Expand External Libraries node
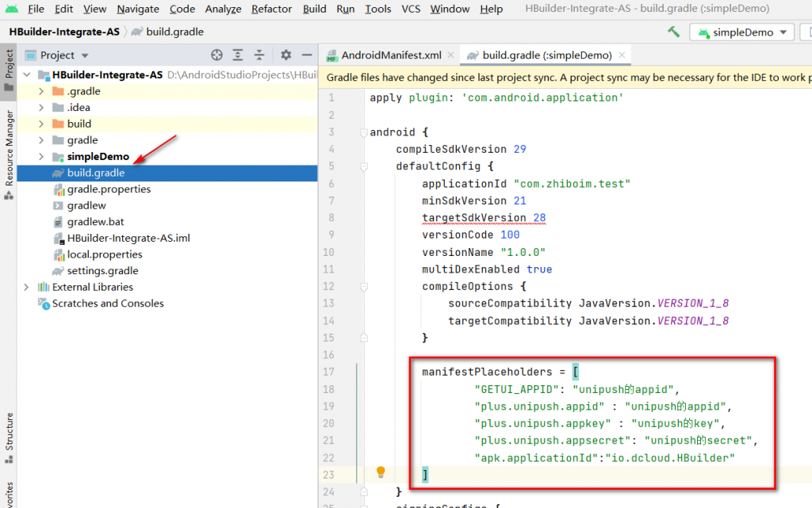This screenshot has width=812, height=508. click(26, 287)
